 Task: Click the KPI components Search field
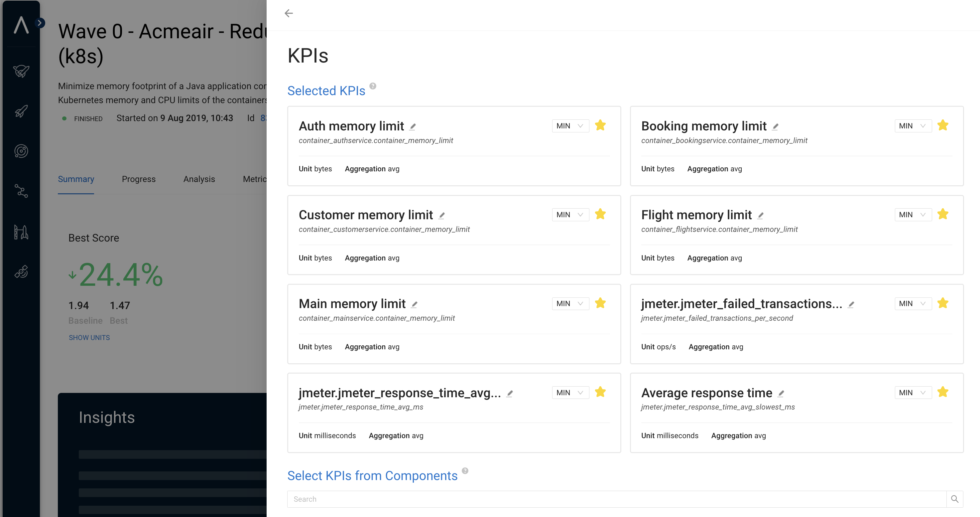(616, 499)
